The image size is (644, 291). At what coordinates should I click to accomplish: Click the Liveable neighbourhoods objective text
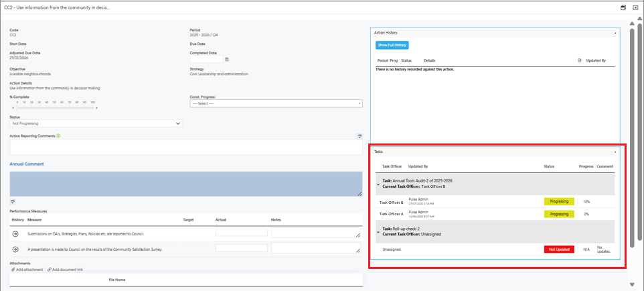(x=30, y=74)
